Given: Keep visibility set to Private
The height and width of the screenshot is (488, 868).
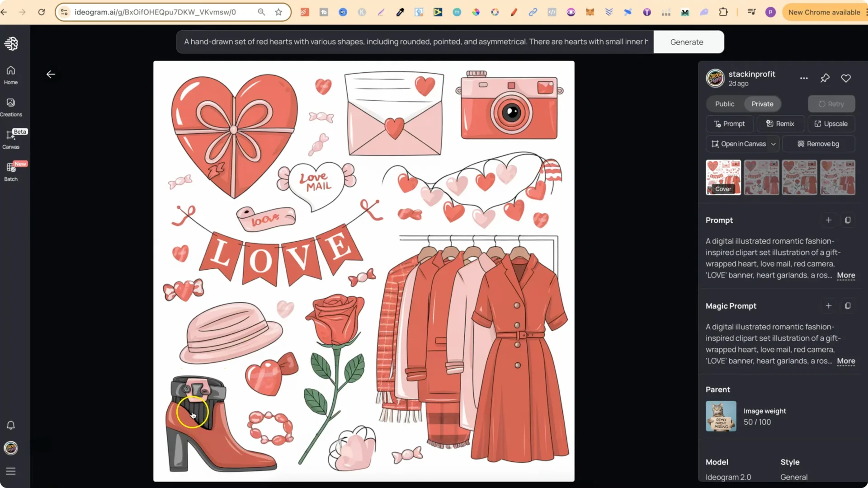Looking at the screenshot, I should point(763,103).
